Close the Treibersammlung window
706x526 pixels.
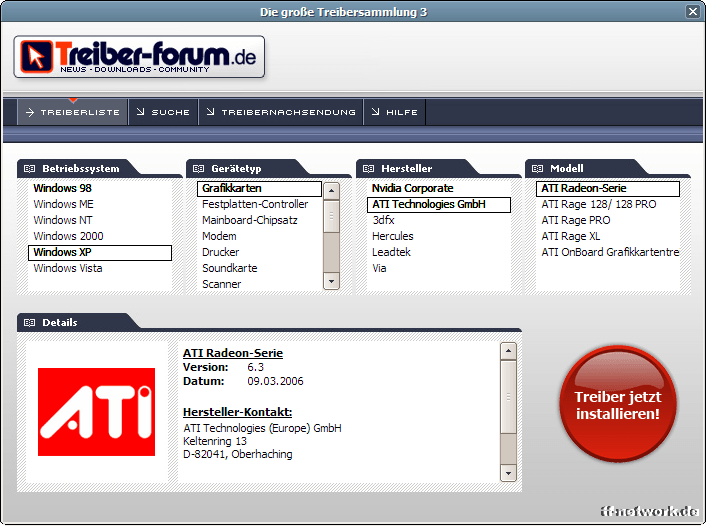692,11
